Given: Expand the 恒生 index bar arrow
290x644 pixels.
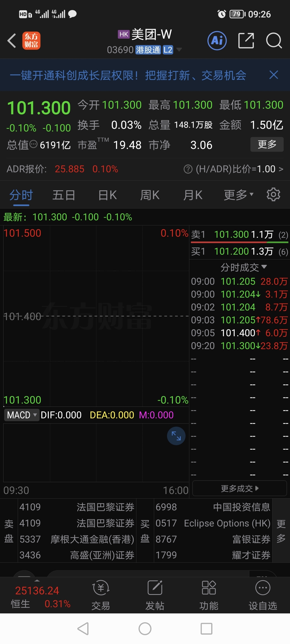Looking at the screenshot, I should [37, 581].
